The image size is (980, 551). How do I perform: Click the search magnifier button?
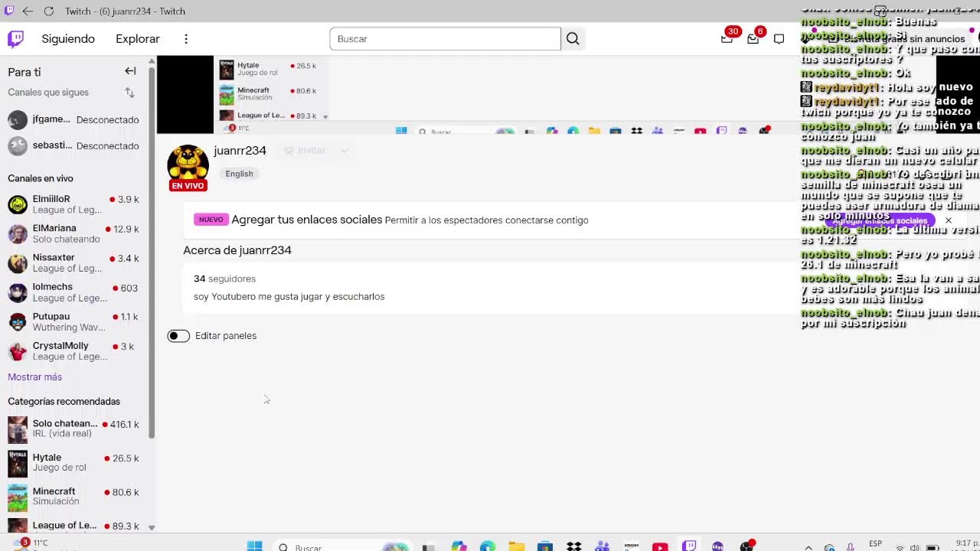tap(573, 39)
